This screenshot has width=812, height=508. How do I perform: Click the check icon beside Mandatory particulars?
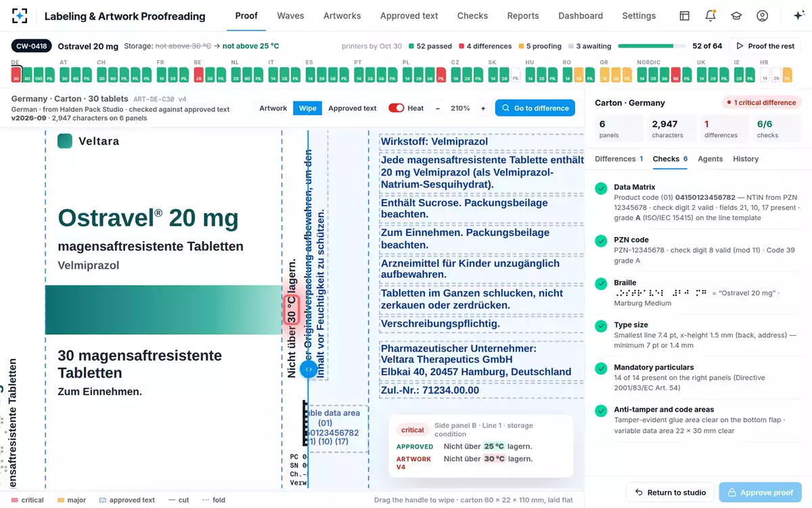pyautogui.click(x=601, y=368)
